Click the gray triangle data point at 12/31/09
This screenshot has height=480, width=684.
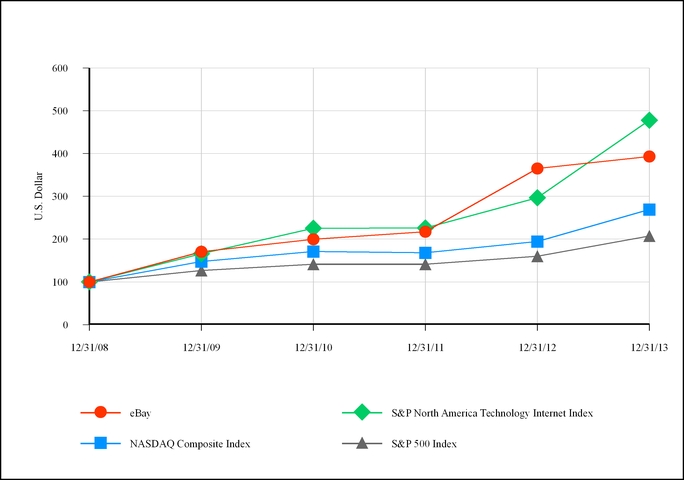click(x=202, y=270)
